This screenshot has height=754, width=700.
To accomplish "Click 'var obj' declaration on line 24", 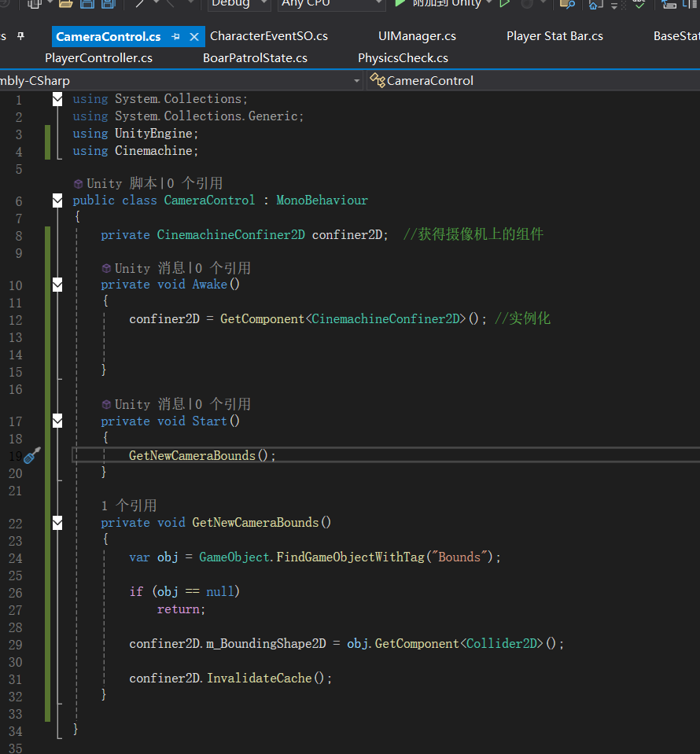I will pyautogui.click(x=153, y=557).
